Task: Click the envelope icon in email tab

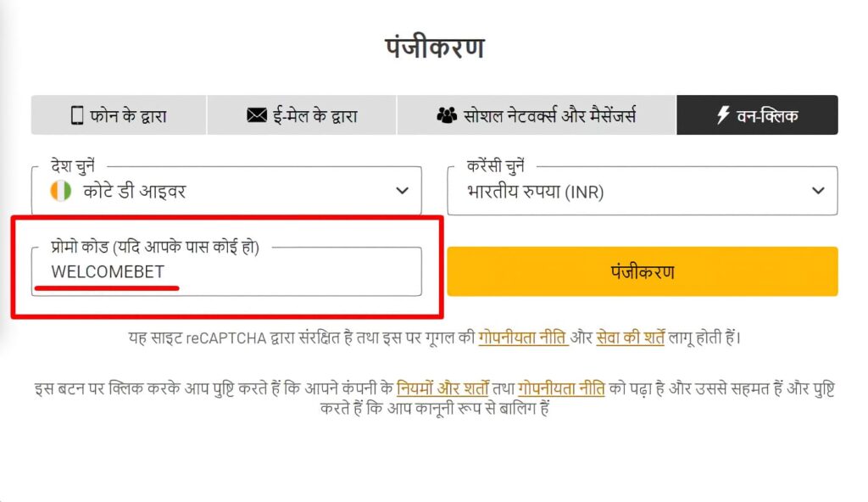Action: 257,115
